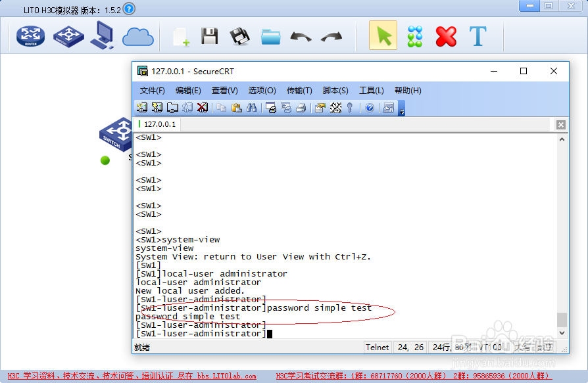Choose the red X delete tool
Image resolution: width=588 pixels, height=383 pixels.
[x=446, y=36]
